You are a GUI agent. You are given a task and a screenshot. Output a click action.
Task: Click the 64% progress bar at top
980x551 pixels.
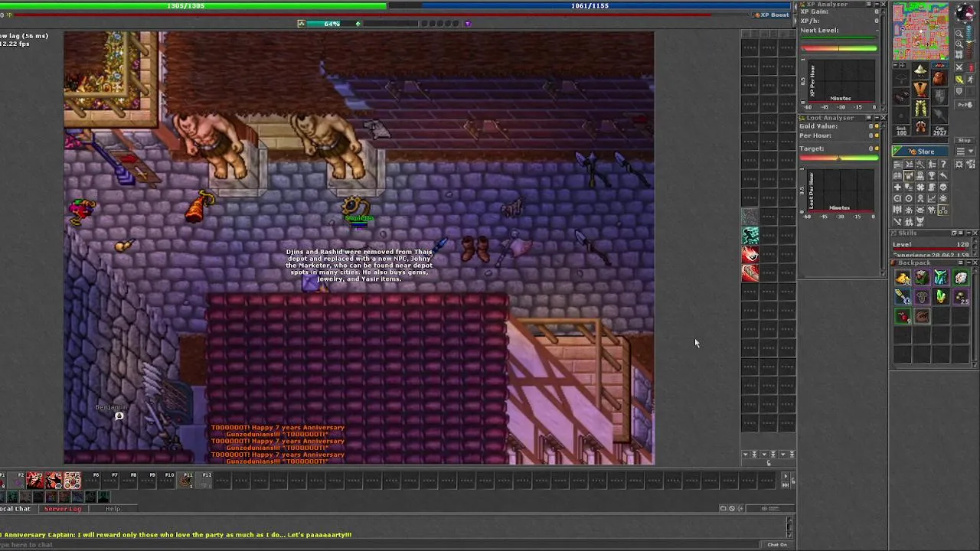pos(332,24)
